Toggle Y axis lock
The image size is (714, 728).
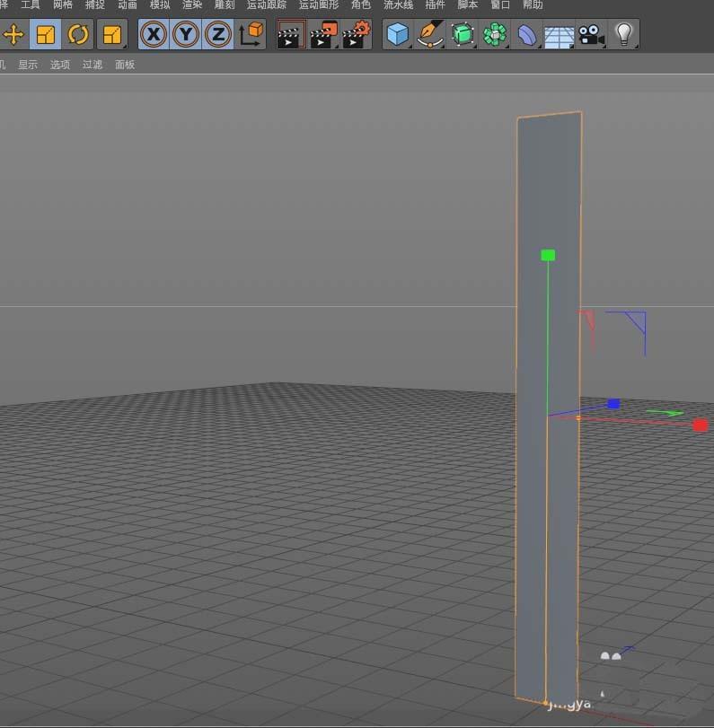click(x=186, y=35)
